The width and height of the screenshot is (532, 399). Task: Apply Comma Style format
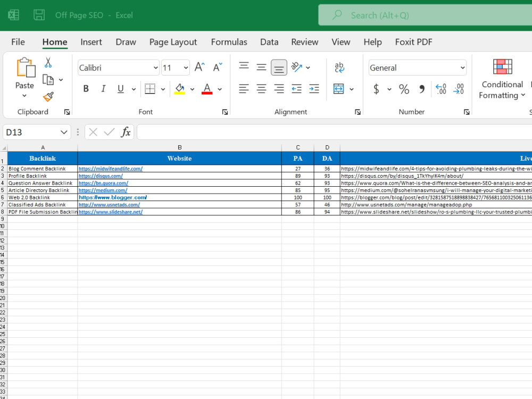[x=422, y=89]
